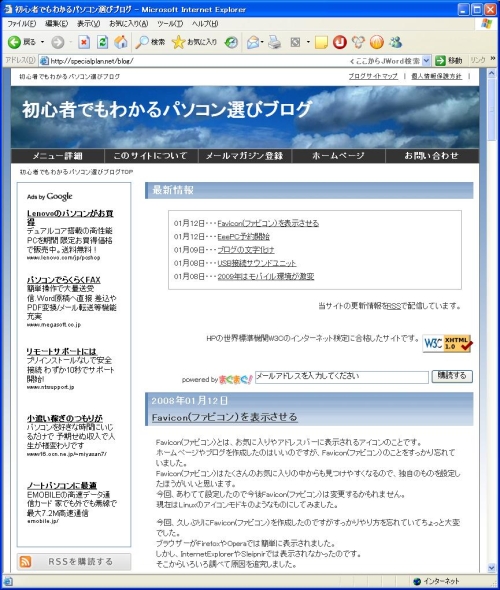Open the リモートサポートには ad link
500x590 pixels.
pyautogui.click(x=61, y=351)
